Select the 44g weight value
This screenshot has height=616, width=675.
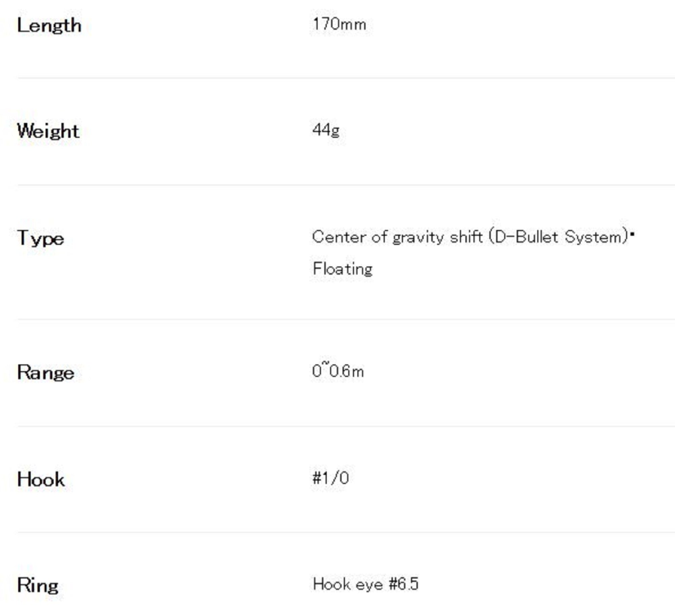pyautogui.click(x=326, y=130)
